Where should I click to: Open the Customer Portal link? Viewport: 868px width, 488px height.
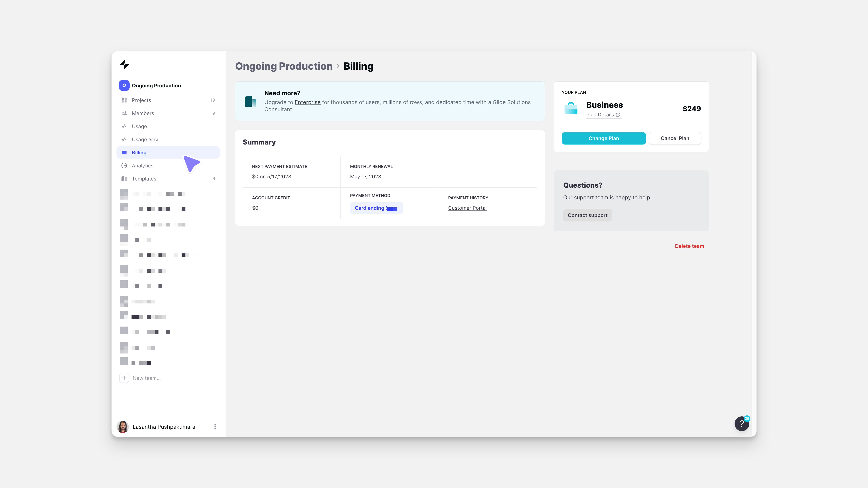point(467,208)
